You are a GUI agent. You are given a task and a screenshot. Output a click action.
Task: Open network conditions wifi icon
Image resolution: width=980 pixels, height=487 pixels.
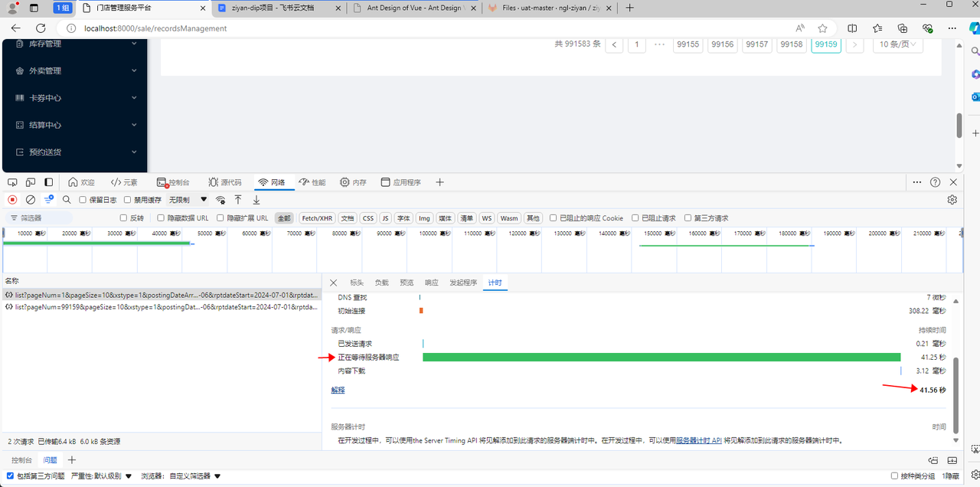(220, 200)
